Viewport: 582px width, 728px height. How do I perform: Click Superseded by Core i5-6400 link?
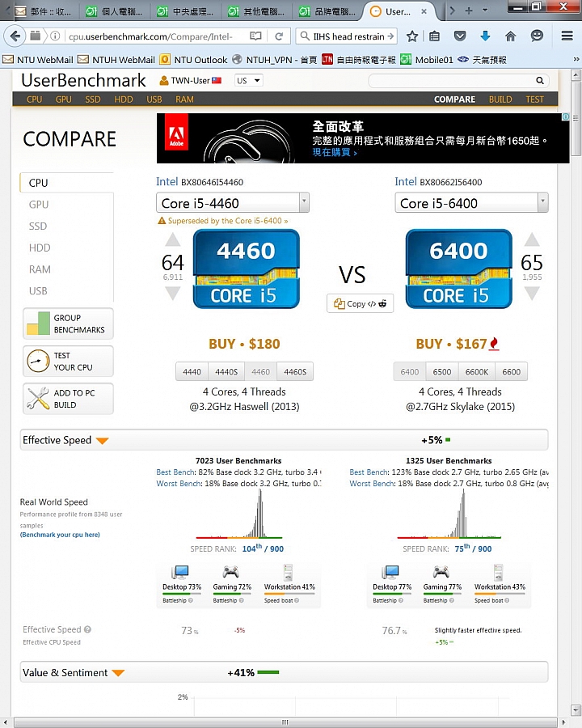[x=228, y=221]
